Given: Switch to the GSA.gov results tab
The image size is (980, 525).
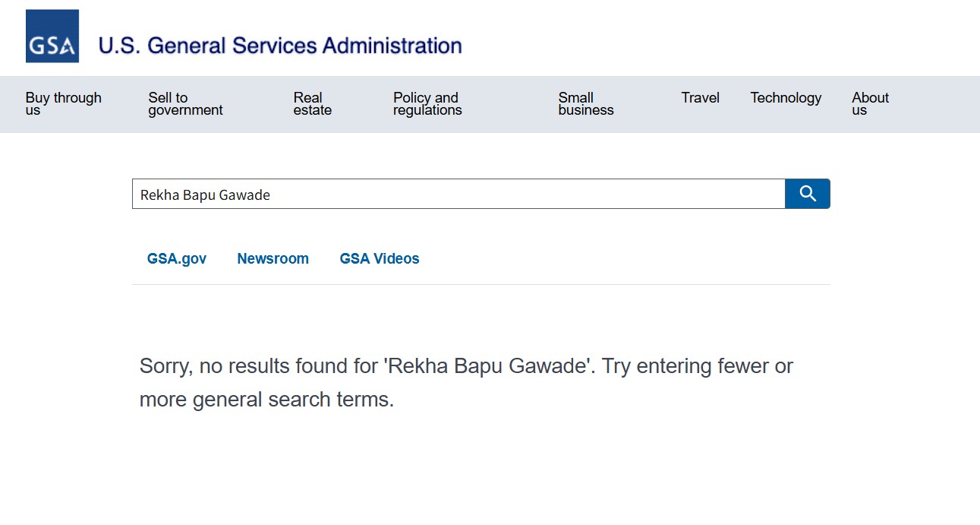Looking at the screenshot, I should [x=177, y=259].
